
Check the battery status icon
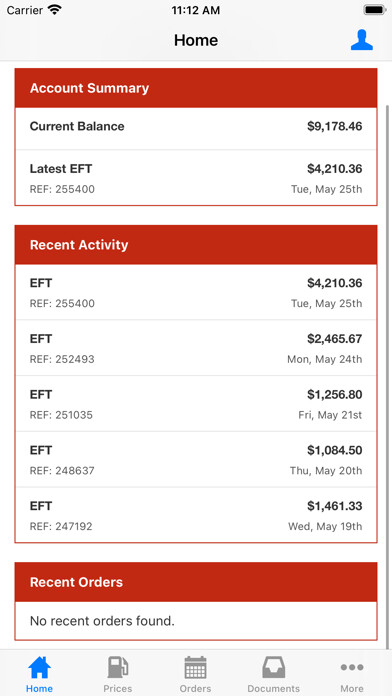tap(375, 10)
